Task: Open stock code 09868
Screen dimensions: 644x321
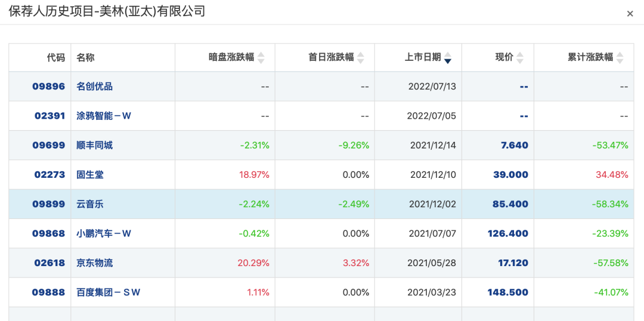Action: pos(49,233)
